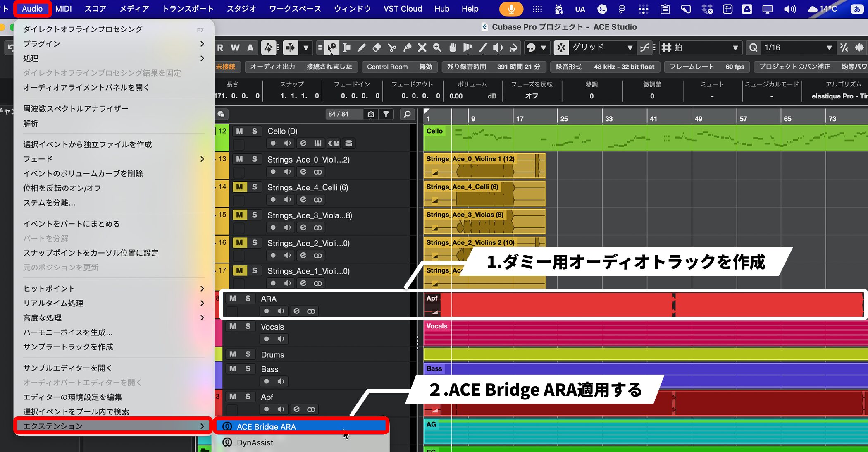Select the Erase tool in toolbar

click(377, 48)
